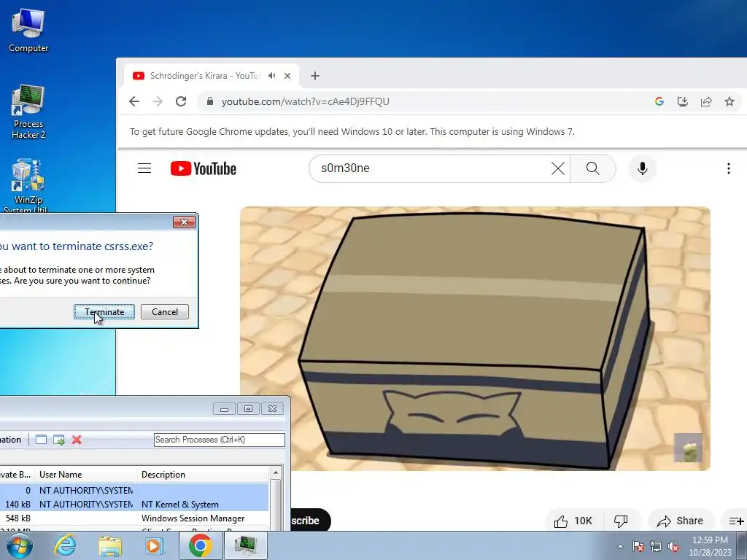View site info lock icon
747x560 pixels.
209,101
